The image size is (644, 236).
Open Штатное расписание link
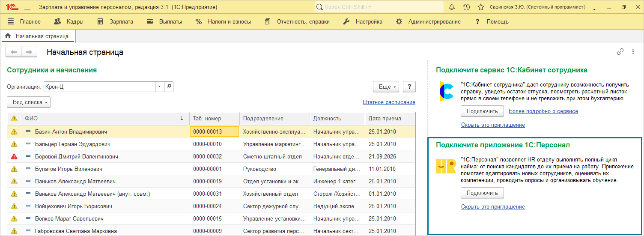tap(389, 102)
